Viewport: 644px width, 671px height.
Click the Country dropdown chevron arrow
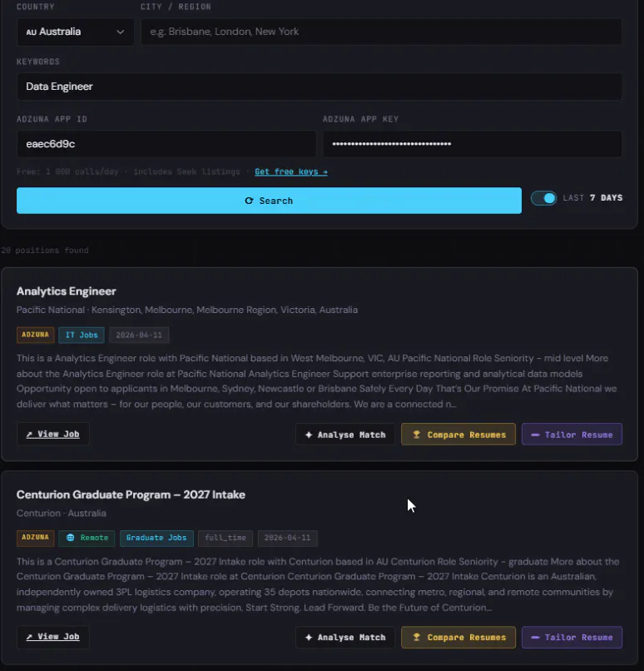(x=120, y=32)
